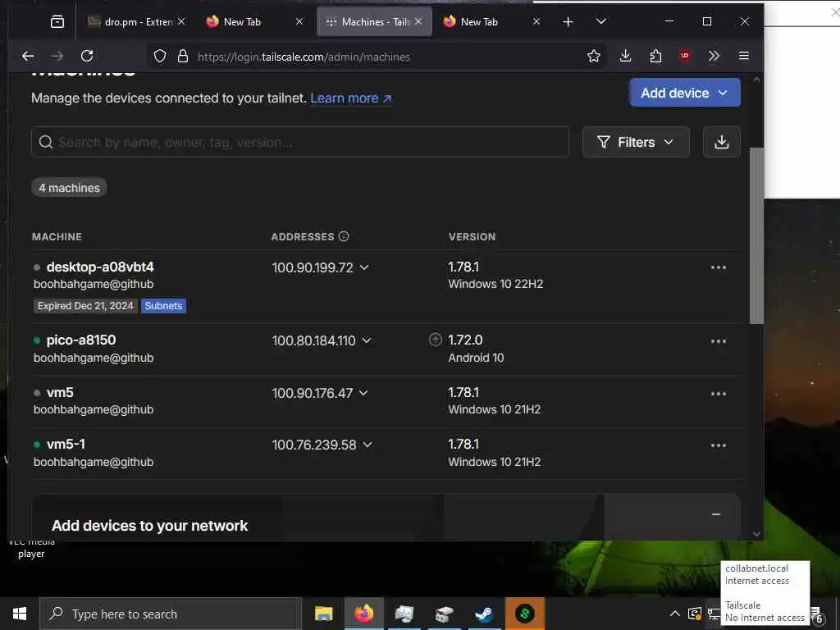840x630 pixels.
Task: Open the Add device dropdown
Action: click(x=685, y=93)
